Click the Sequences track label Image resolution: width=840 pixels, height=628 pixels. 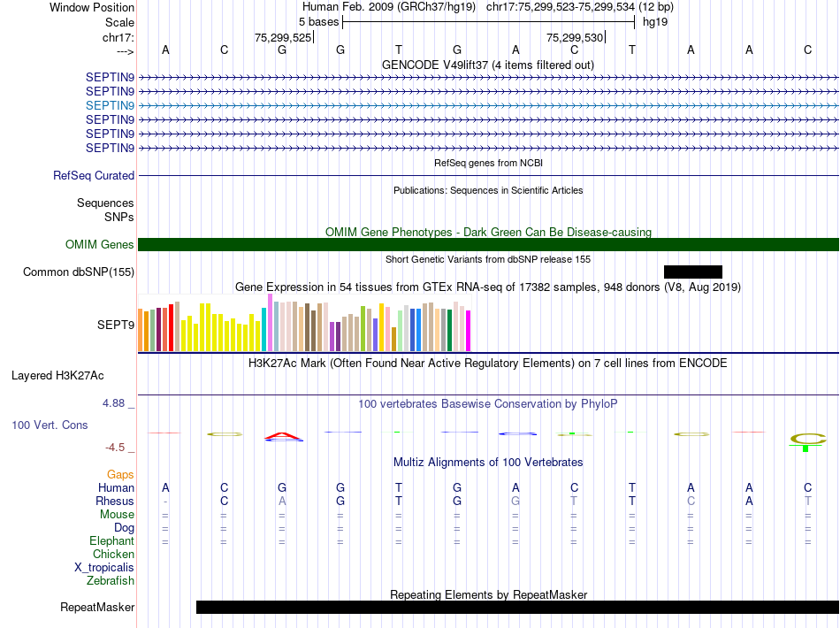[105, 203]
